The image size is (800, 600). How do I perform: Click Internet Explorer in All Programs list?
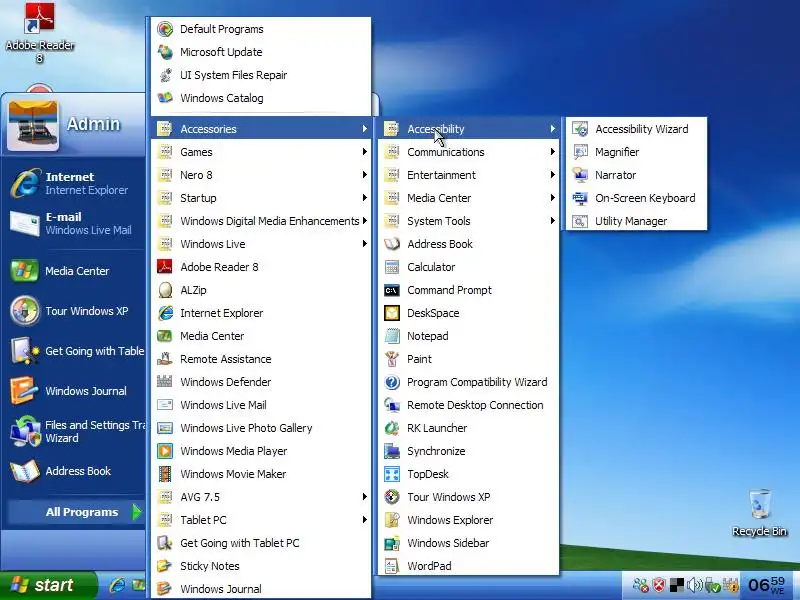261,313
